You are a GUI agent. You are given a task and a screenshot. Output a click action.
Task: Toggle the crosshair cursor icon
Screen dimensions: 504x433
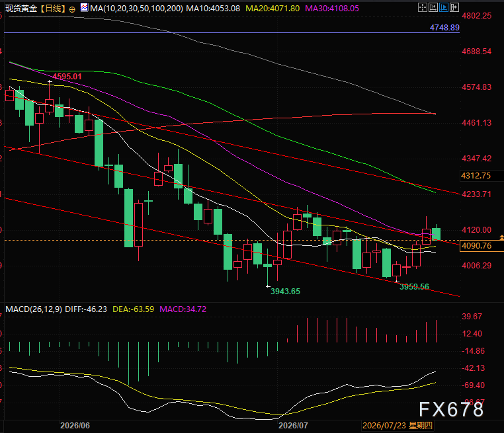tap(423, 7)
